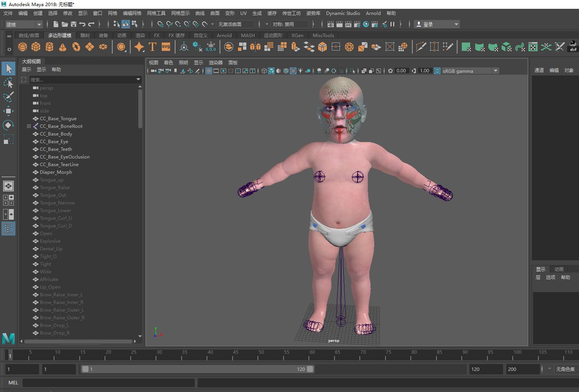Select CC_Base_Body in the outliner
Image resolution: width=579 pixels, height=392 pixels.
point(56,134)
